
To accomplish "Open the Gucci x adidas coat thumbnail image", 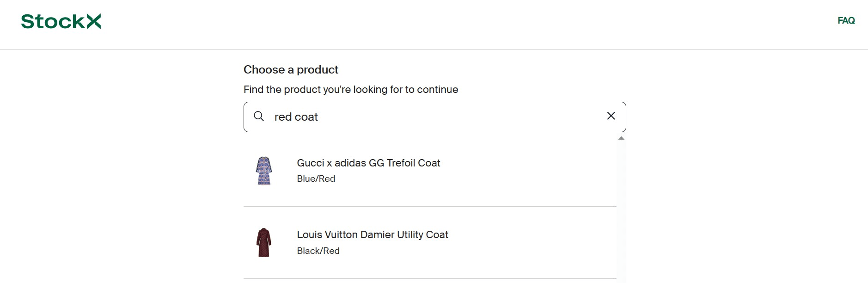I will [263, 171].
